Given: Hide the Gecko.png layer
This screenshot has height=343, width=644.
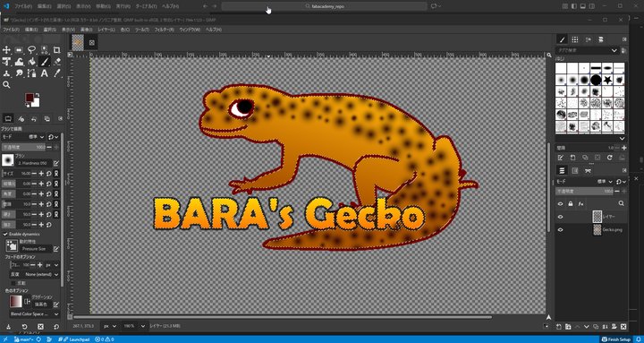Looking at the screenshot, I should coord(560,230).
